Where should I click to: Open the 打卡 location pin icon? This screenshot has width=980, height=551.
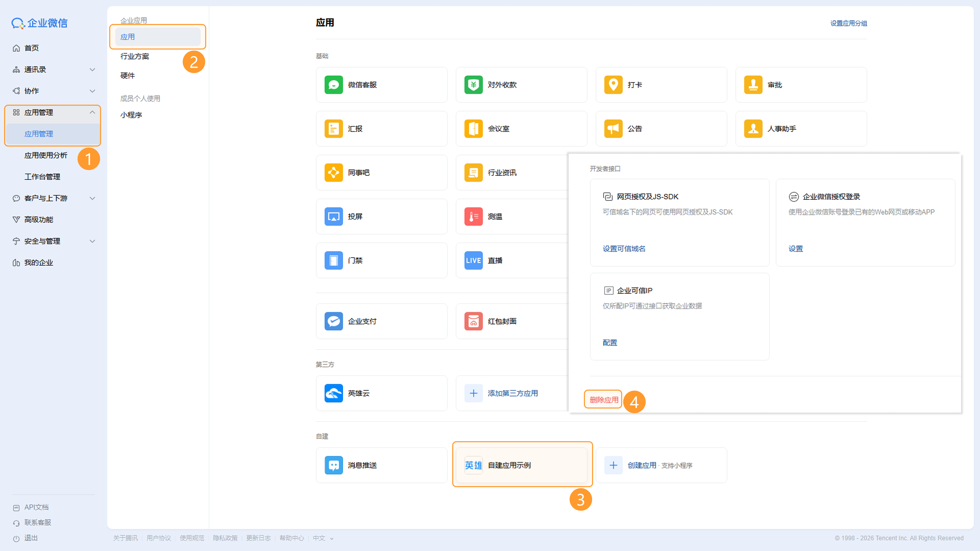pyautogui.click(x=613, y=85)
